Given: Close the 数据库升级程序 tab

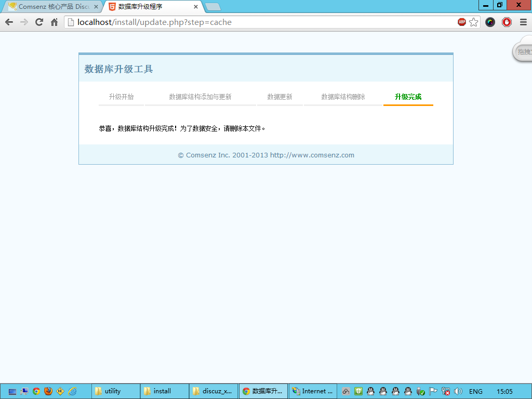Looking at the screenshot, I should point(196,6).
